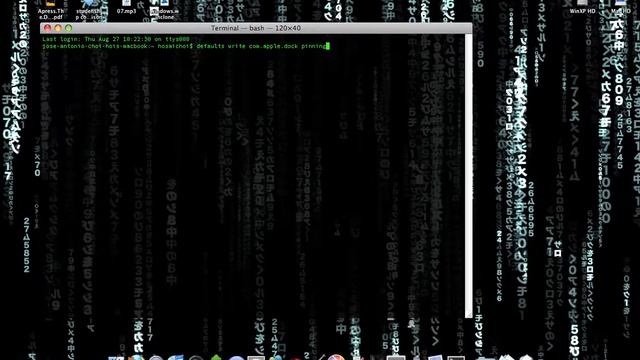The width and height of the screenshot is (640, 360).
Task: Select the Mac HD drive icon
Action: (x=620, y=7)
